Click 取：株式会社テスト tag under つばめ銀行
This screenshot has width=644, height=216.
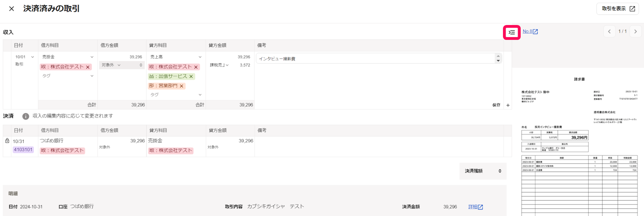tap(62, 151)
